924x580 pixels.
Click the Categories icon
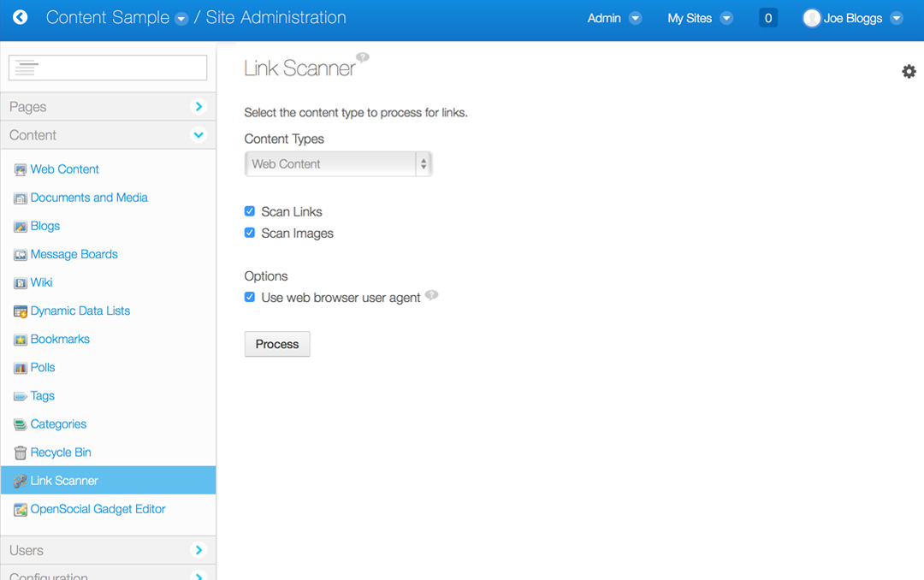20,424
